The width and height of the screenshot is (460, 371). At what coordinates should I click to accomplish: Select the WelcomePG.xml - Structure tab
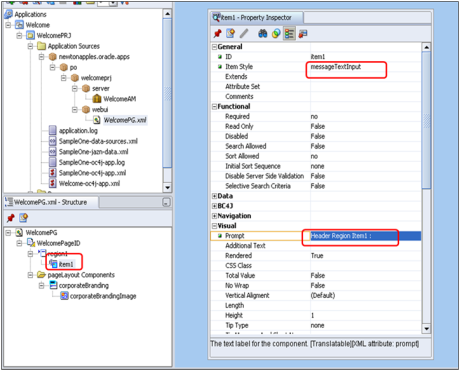(51, 202)
